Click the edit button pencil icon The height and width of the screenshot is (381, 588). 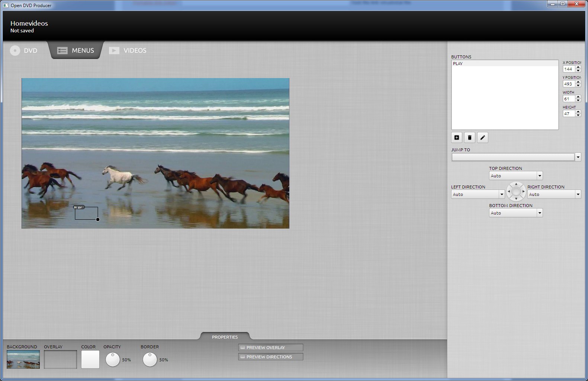pyautogui.click(x=482, y=138)
